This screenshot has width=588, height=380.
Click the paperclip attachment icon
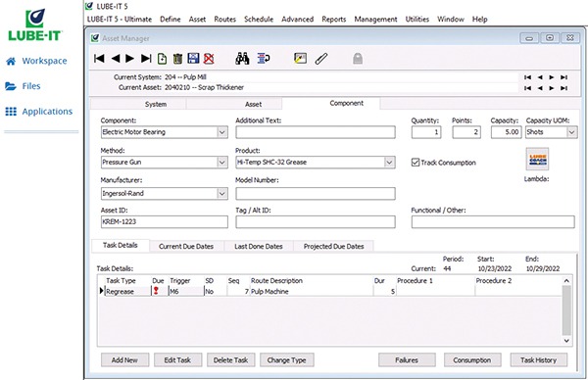pos(321,59)
